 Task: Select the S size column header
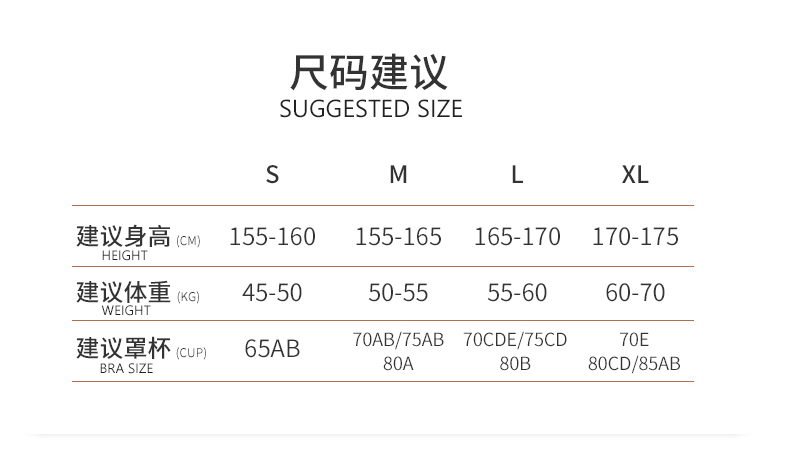click(x=272, y=174)
